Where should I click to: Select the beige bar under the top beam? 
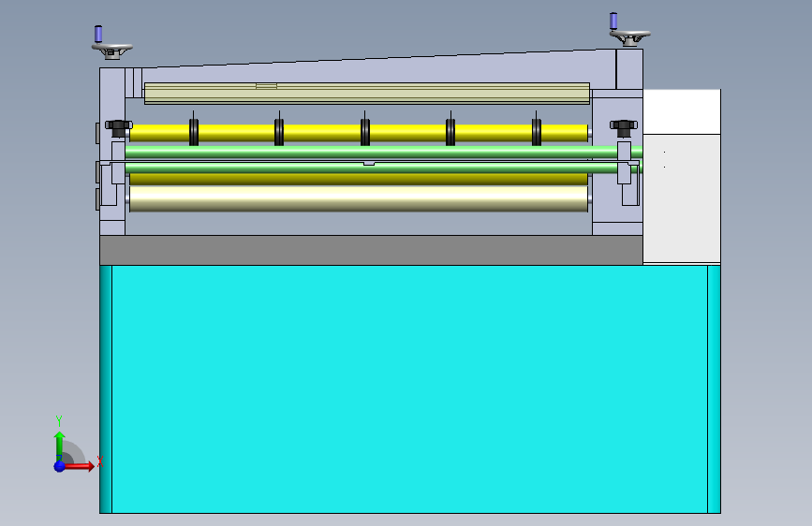coord(366,94)
